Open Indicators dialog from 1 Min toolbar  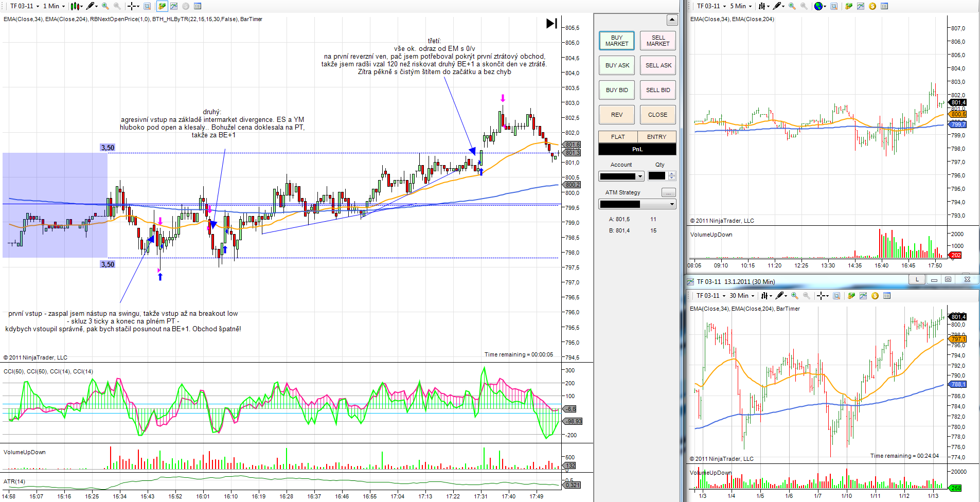click(174, 6)
